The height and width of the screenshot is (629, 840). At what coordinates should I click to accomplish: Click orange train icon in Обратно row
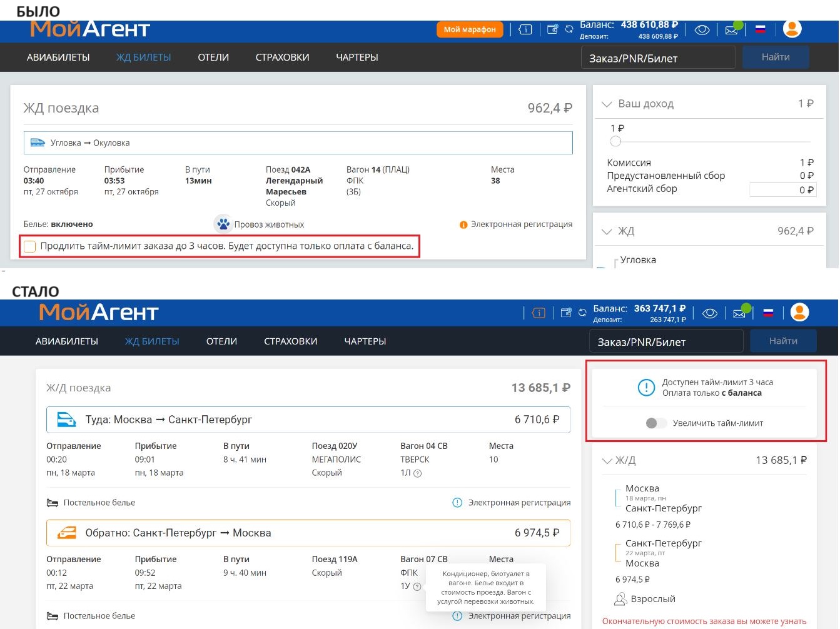66,533
